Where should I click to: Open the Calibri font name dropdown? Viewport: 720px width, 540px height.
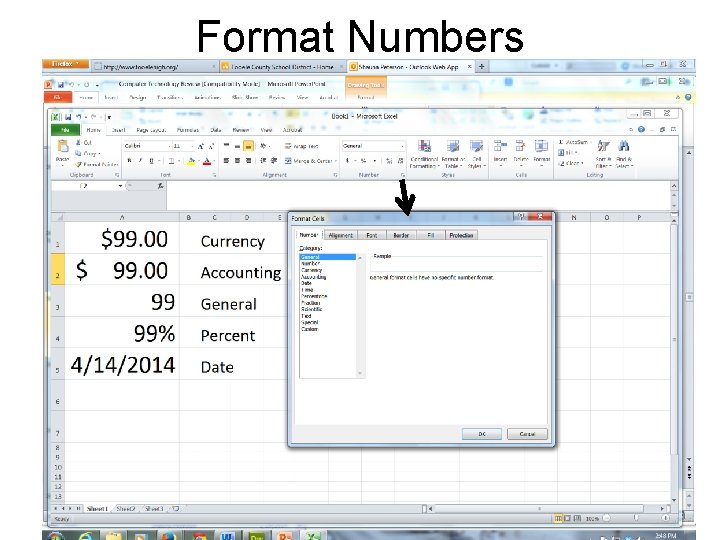[169, 146]
